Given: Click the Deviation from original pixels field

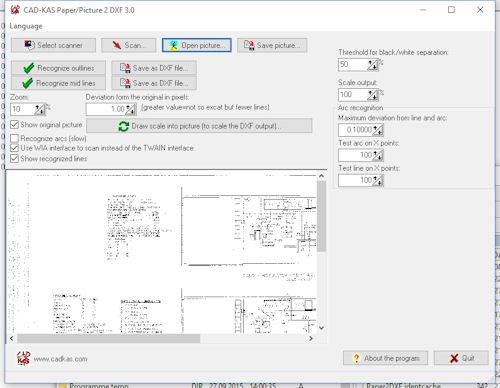Looking at the screenshot, I should 106,109.
